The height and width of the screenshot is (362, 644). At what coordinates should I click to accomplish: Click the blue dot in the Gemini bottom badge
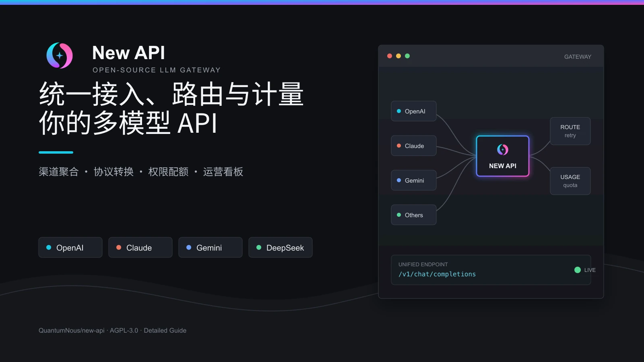click(x=189, y=247)
